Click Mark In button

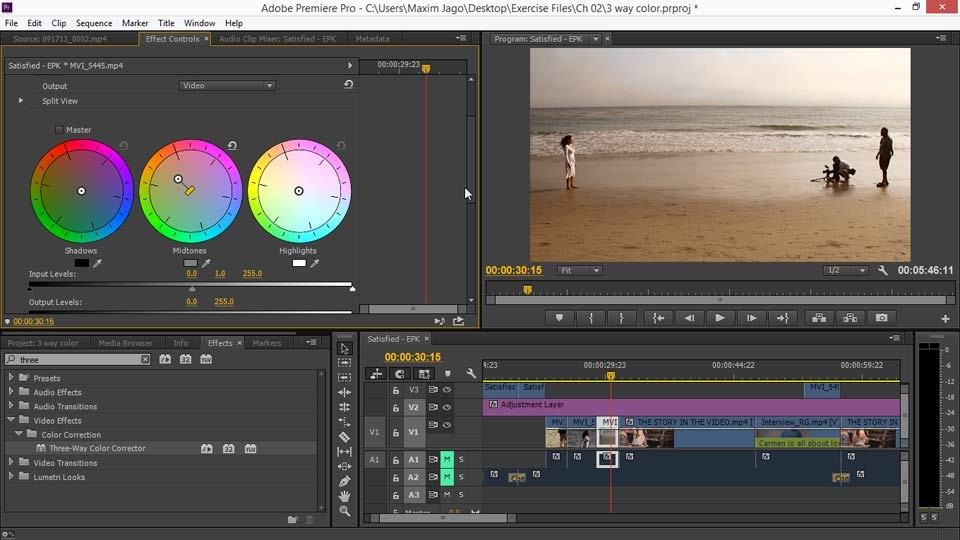(x=591, y=318)
